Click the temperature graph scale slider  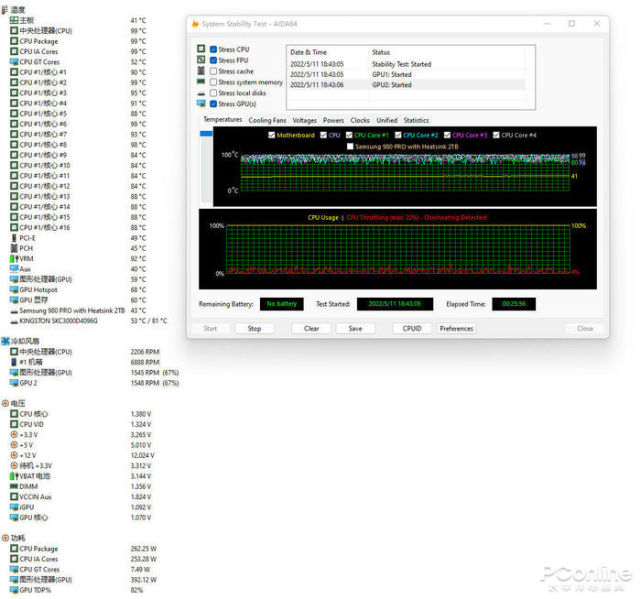click(x=206, y=133)
